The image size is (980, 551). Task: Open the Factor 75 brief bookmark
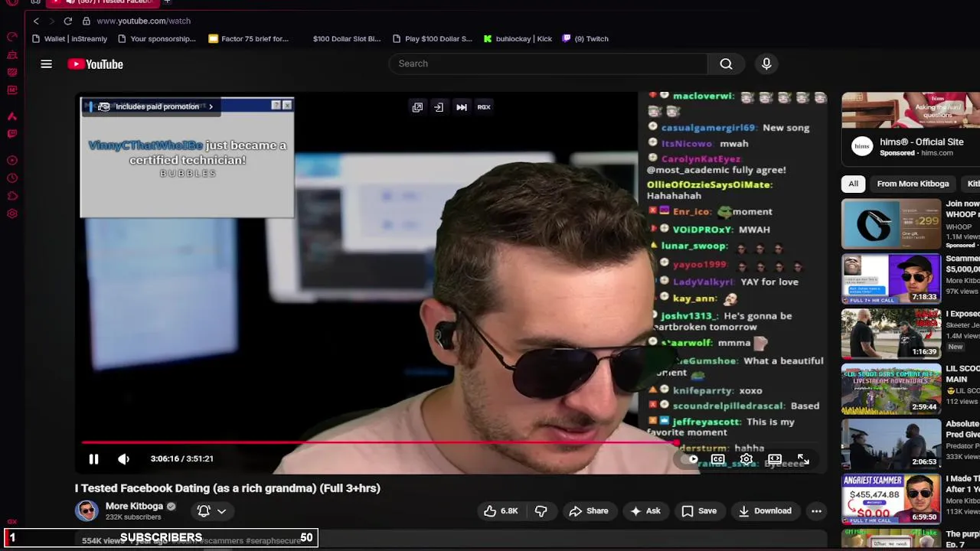[x=248, y=39]
